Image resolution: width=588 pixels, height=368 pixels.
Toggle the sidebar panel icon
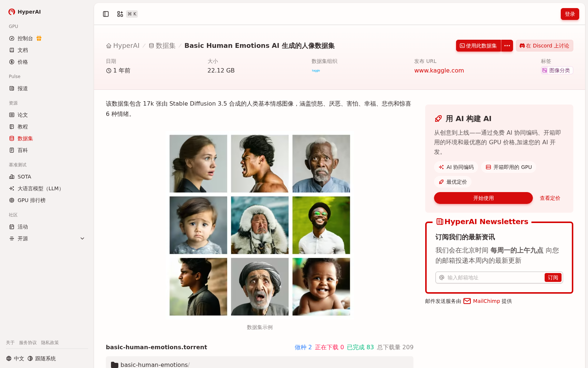pos(106,14)
